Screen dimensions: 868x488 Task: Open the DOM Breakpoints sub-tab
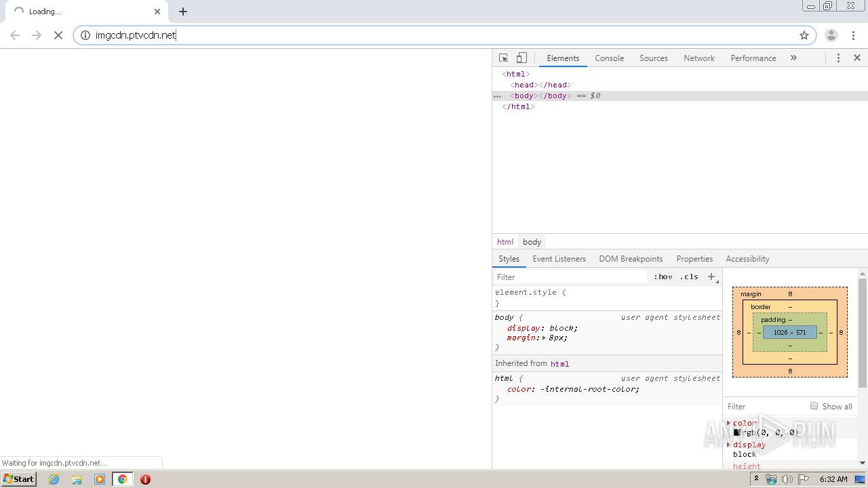point(631,259)
